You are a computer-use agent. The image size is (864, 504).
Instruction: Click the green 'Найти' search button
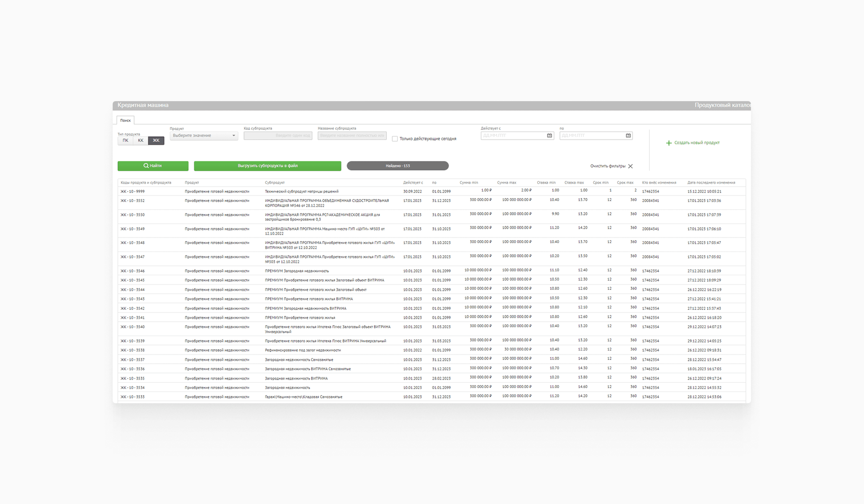pos(153,166)
